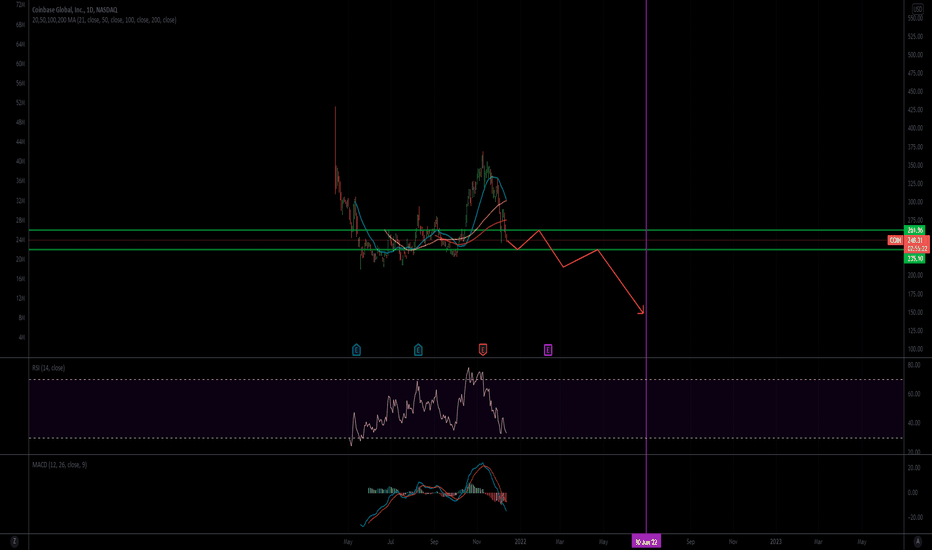This screenshot has height=550, width=932.
Task: Click the 150.00 price axis label
Action: pyautogui.click(x=915, y=312)
